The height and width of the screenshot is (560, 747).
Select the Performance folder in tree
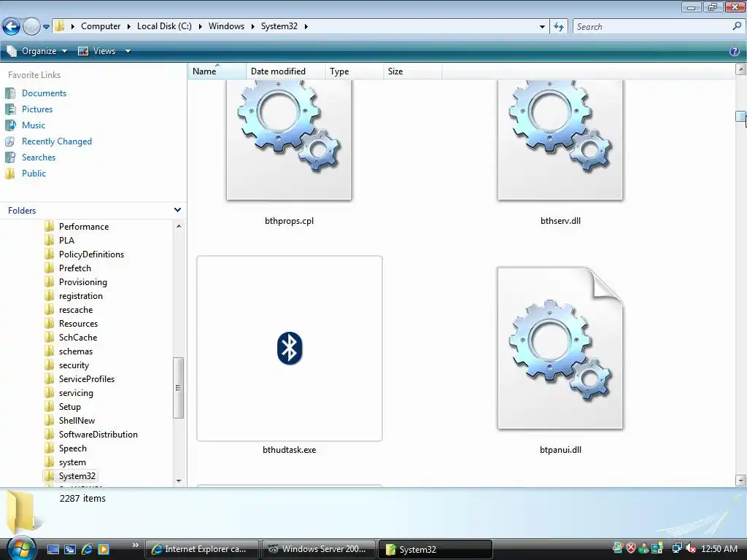coord(83,227)
